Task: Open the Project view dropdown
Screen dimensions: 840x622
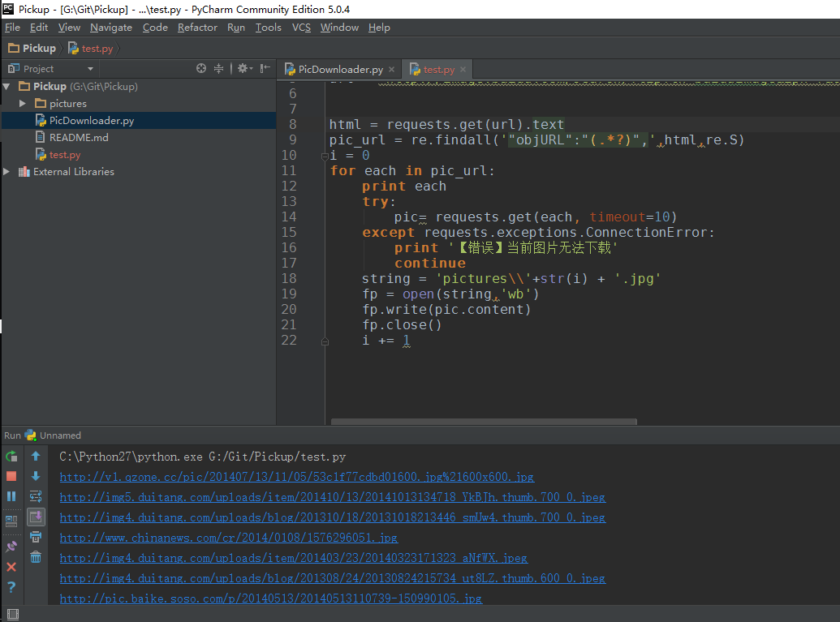Action: 90,69
